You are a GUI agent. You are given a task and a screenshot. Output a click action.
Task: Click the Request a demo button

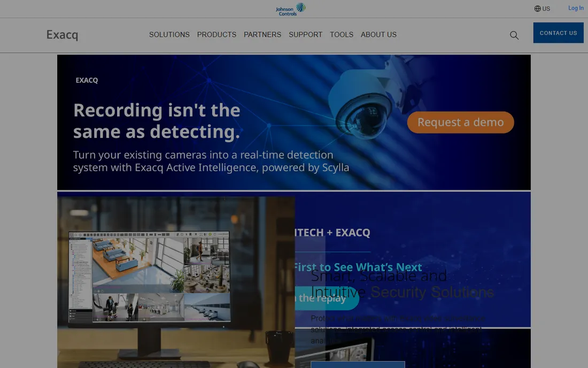coord(460,122)
